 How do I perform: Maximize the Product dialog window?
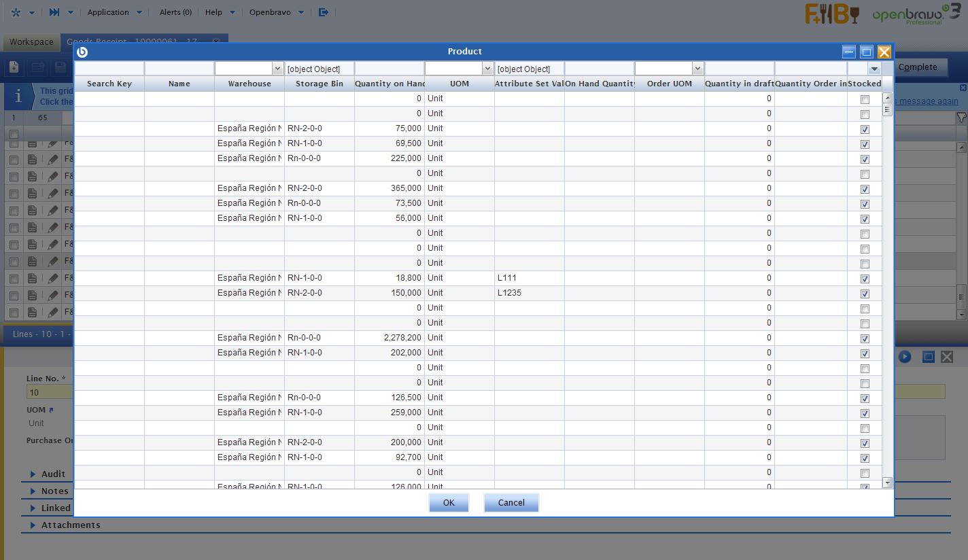point(866,52)
